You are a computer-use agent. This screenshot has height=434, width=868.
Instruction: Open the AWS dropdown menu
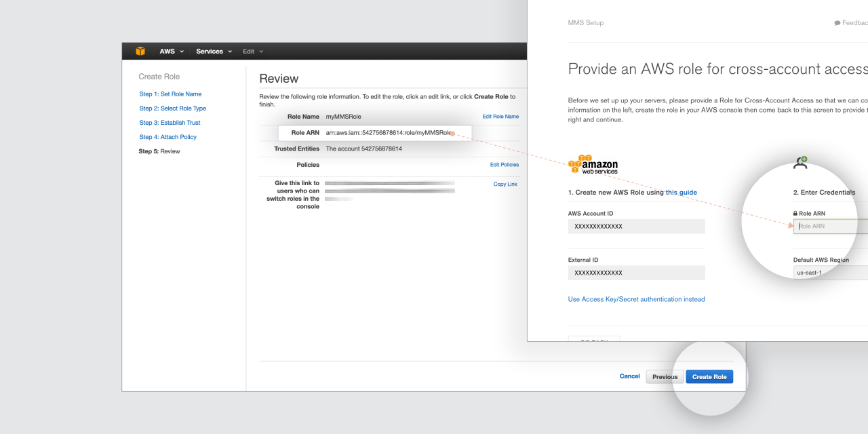pos(172,52)
